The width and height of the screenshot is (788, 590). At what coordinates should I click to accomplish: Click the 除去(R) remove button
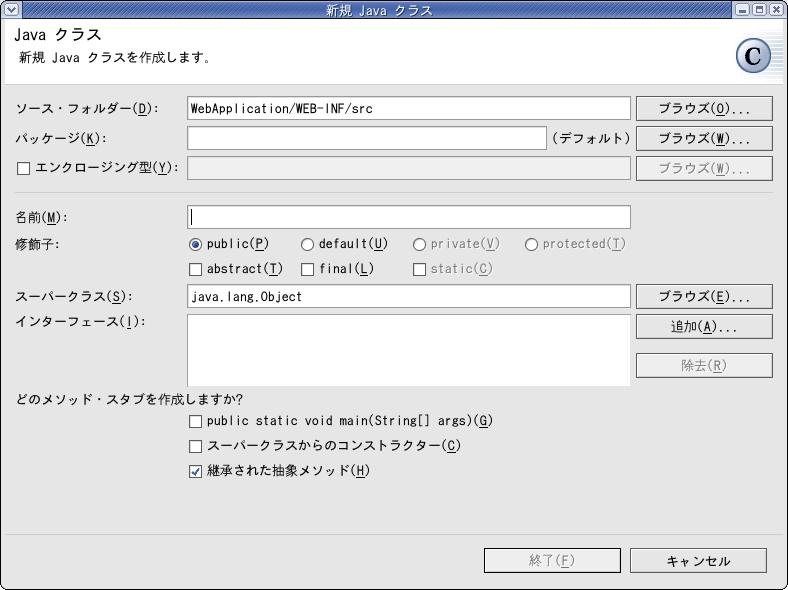[704, 365]
